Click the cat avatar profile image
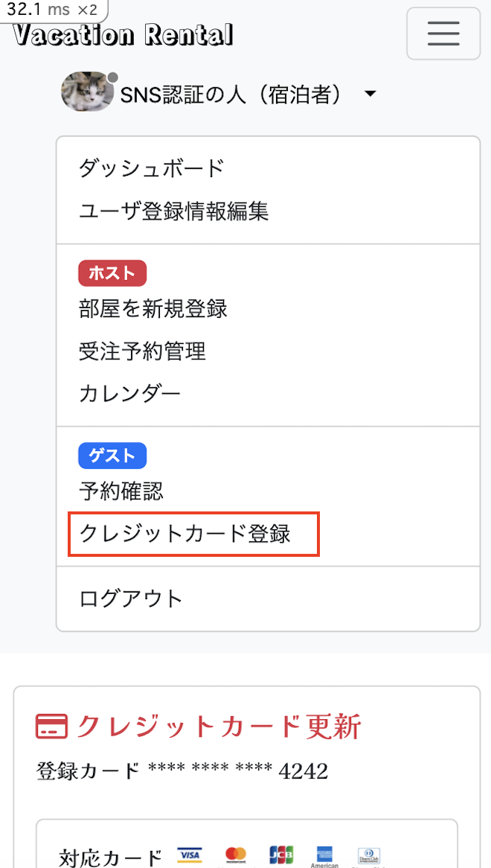 coord(87,92)
